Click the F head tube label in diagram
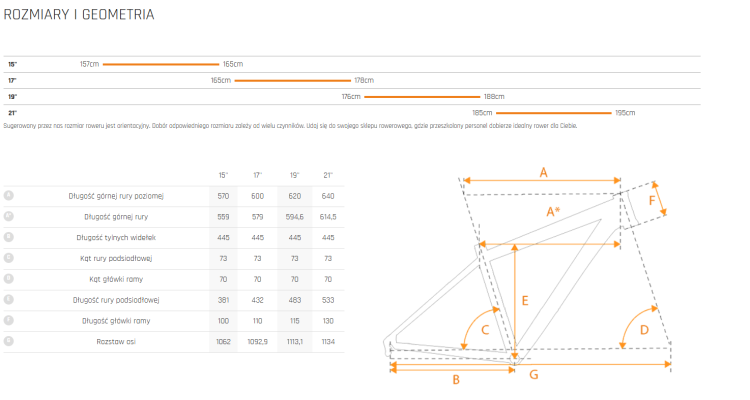 pos(651,200)
